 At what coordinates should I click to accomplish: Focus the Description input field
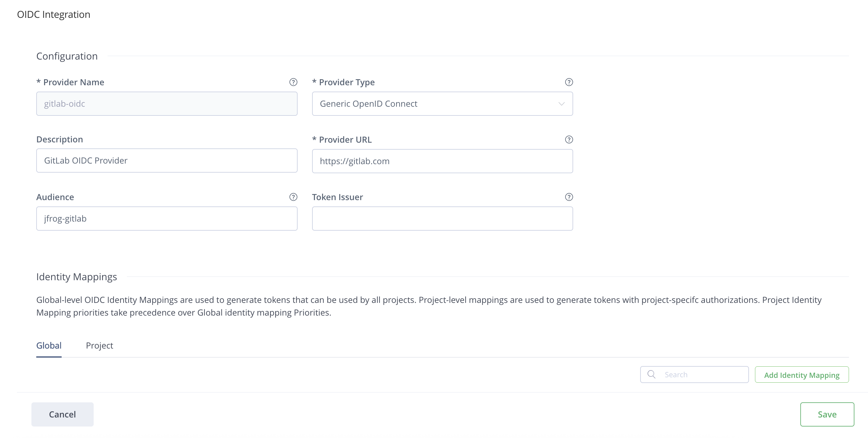(167, 161)
